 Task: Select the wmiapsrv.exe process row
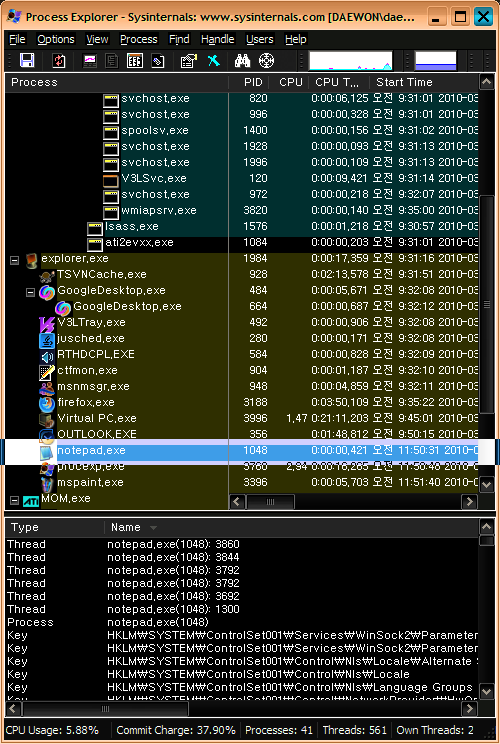[242, 210]
